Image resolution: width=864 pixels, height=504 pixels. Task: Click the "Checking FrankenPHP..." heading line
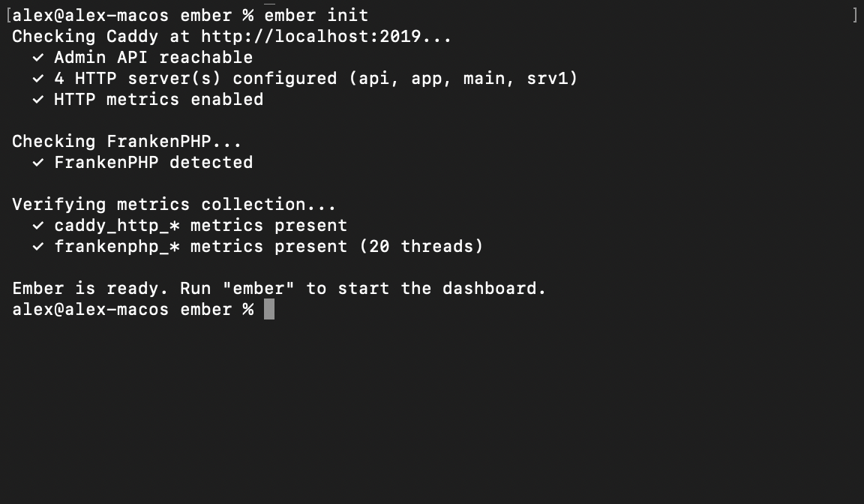point(127,142)
